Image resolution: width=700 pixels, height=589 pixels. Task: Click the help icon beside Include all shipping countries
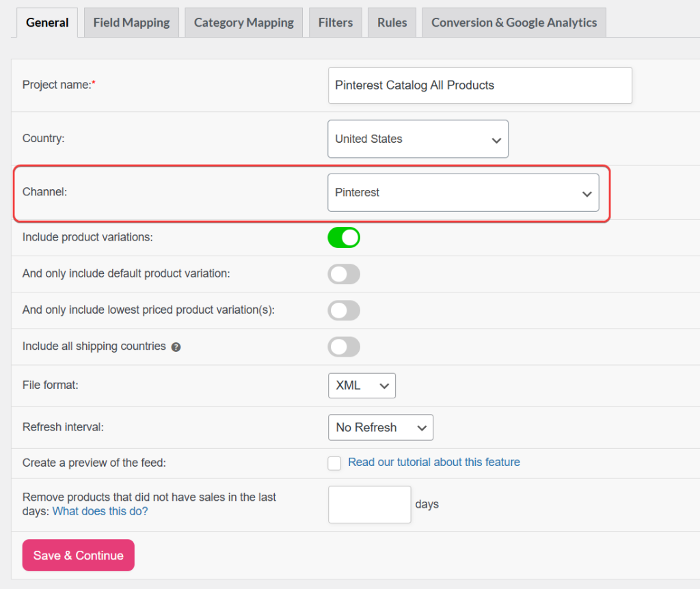click(x=176, y=346)
